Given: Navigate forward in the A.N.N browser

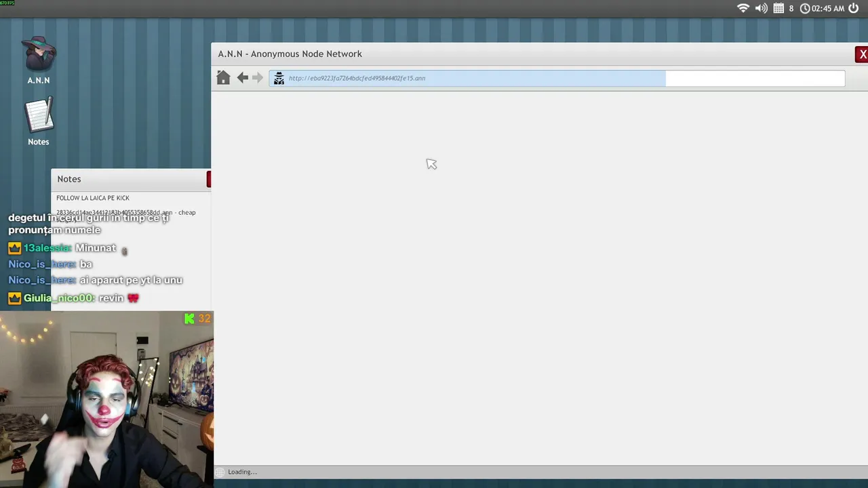Looking at the screenshot, I should click(258, 78).
